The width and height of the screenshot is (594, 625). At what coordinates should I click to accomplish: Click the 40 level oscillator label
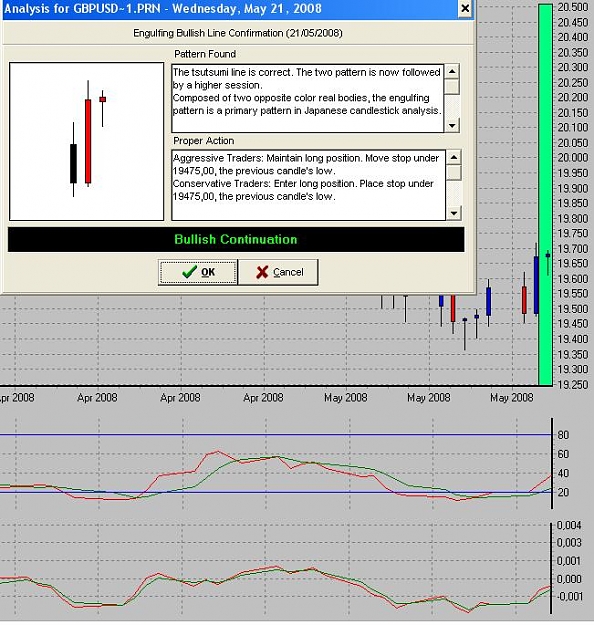pyautogui.click(x=563, y=473)
